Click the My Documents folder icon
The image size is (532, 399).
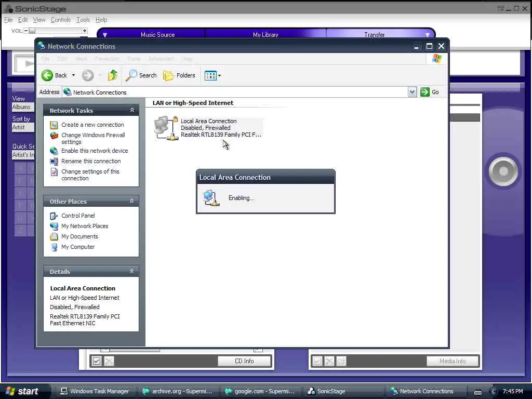(54, 237)
